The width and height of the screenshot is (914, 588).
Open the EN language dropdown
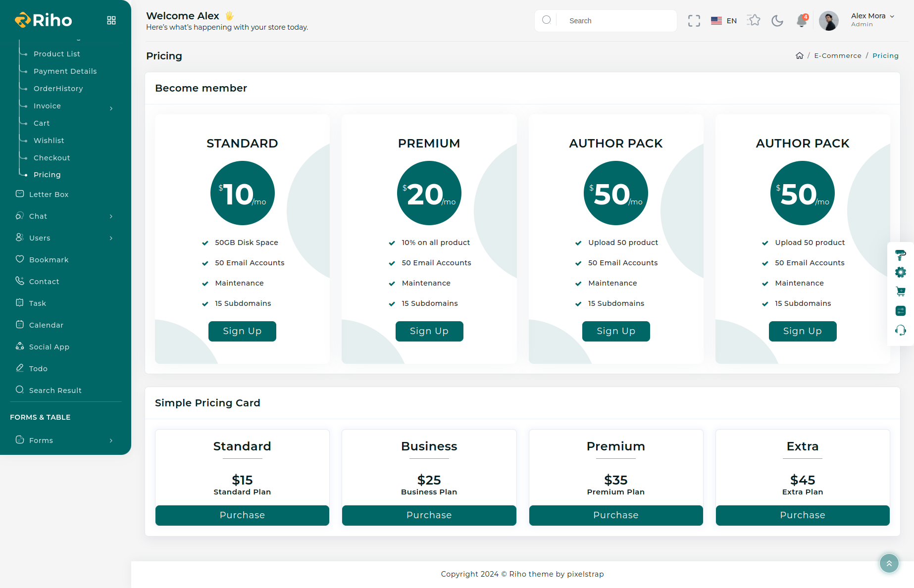[724, 21]
